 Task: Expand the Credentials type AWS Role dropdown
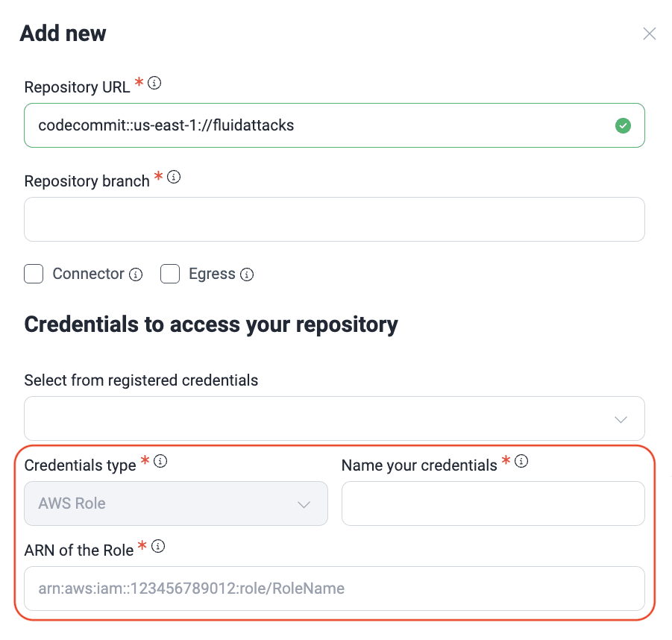click(176, 503)
